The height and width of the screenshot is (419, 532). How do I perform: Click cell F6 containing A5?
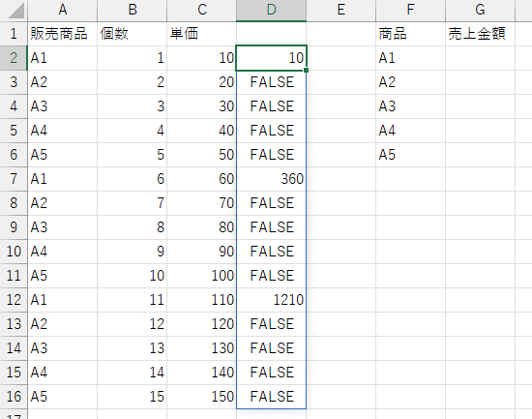pos(410,155)
